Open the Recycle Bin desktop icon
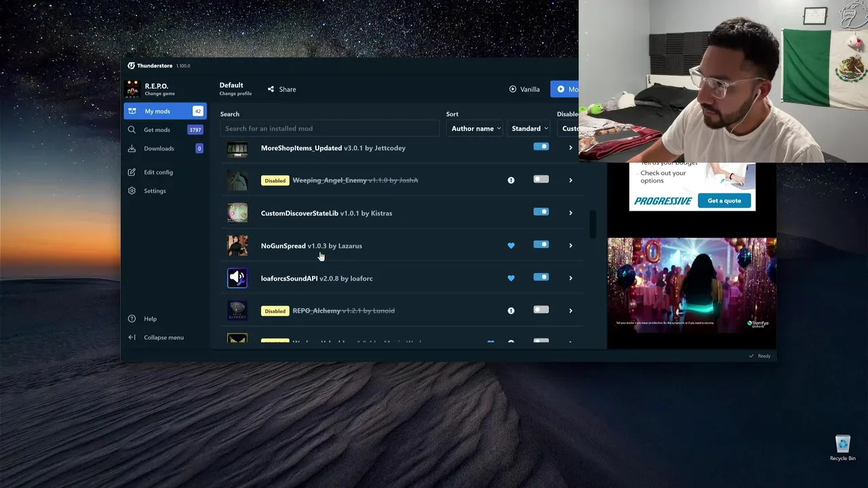The image size is (868, 488). point(843,449)
